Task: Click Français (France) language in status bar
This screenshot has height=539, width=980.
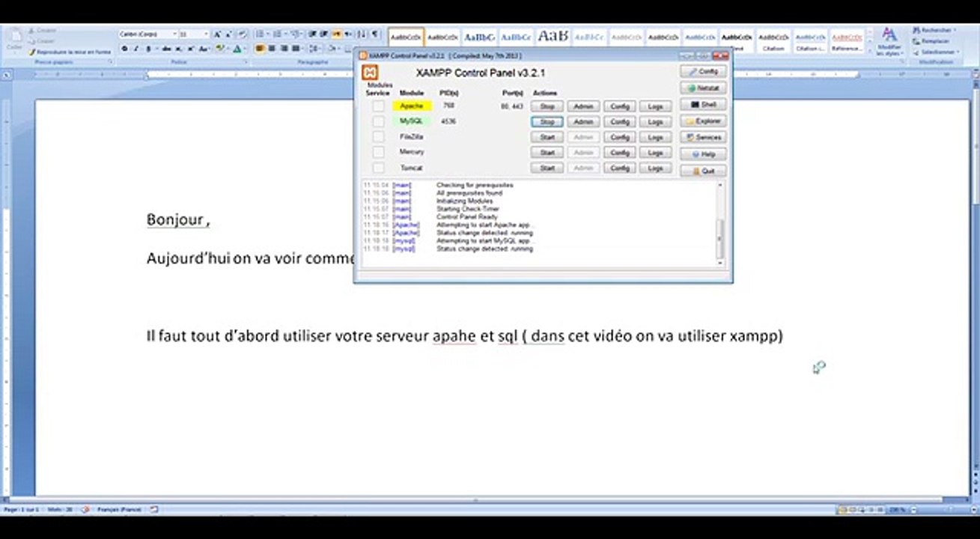Action: coord(120,510)
